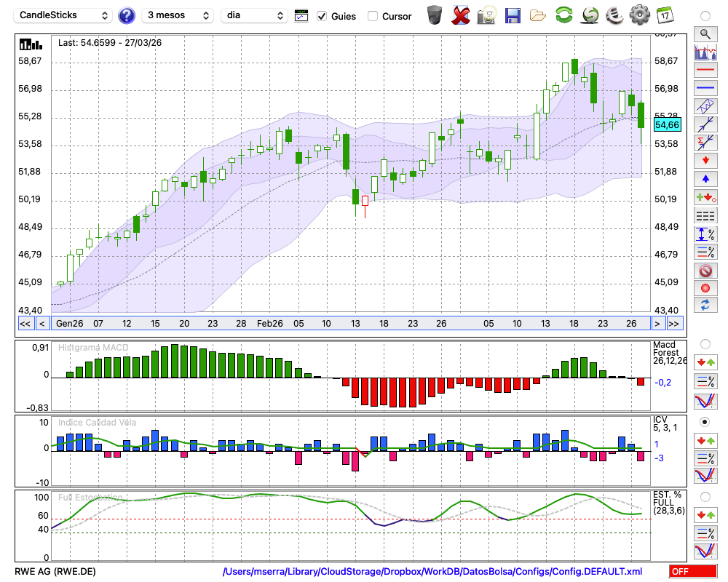Expand the dia interval dropdown
Image resolution: width=728 pixels, height=582 pixels.
point(255,15)
